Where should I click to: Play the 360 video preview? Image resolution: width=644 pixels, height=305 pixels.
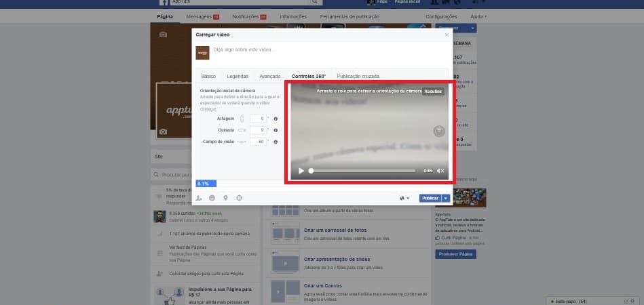(301, 171)
